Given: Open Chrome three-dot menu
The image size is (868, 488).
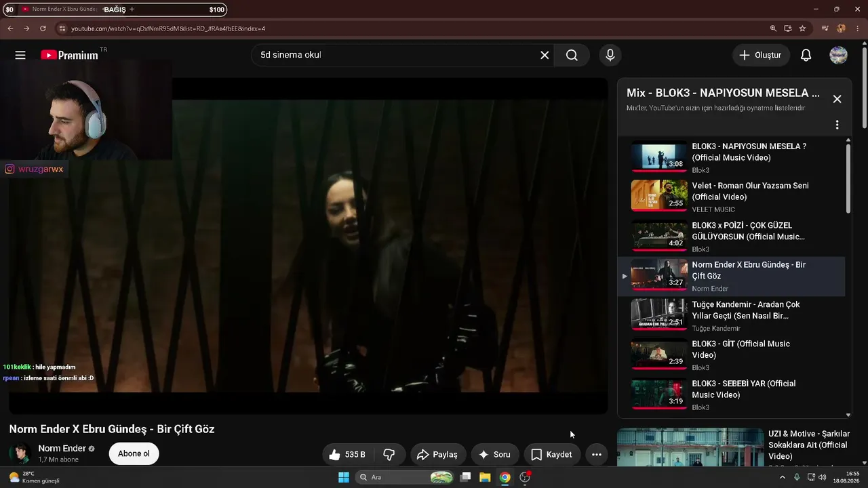Looking at the screenshot, I should [857, 28].
